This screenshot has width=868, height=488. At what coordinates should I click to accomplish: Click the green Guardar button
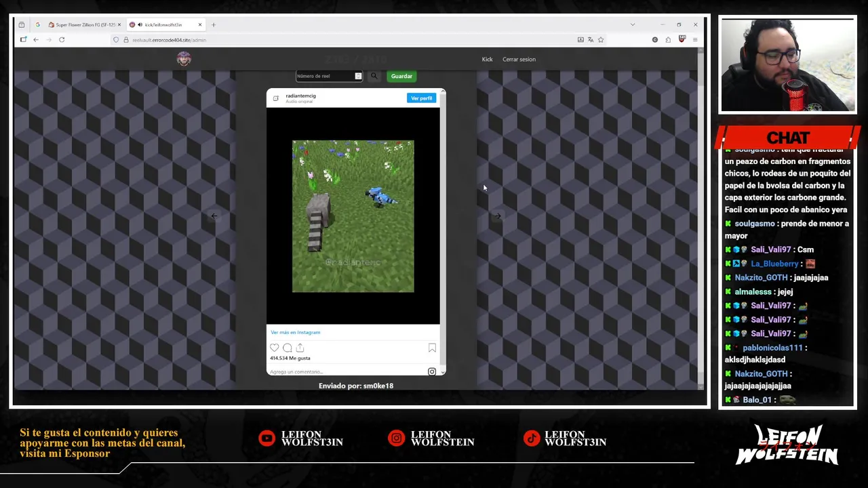(401, 76)
